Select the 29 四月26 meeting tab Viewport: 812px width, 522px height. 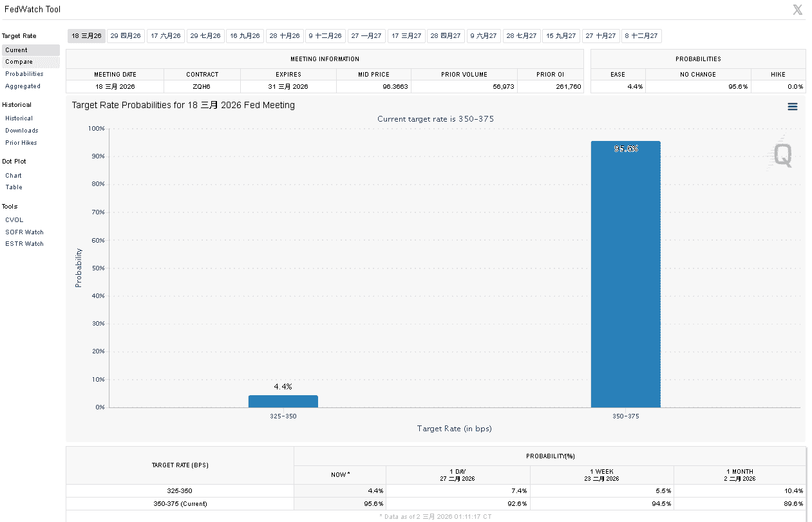click(126, 36)
